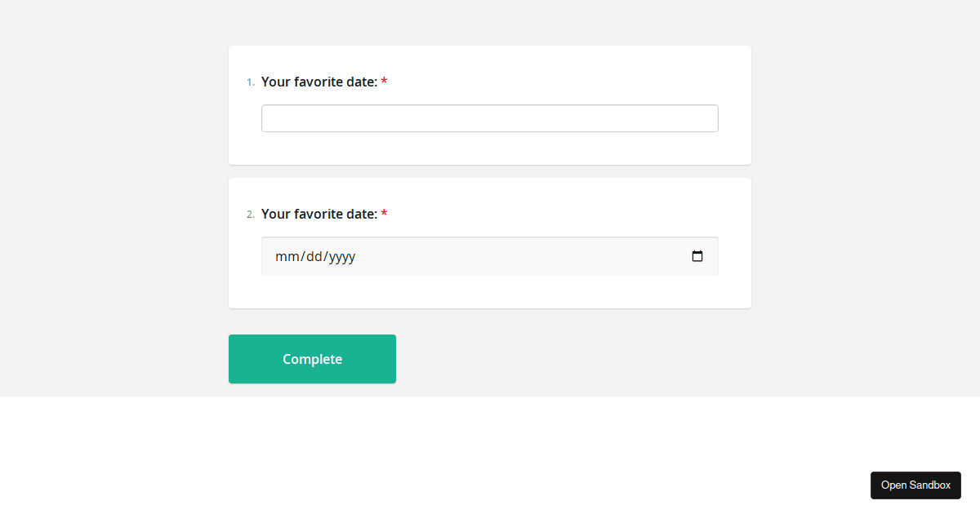Click question 2 "Your favorite date:" label

point(319,214)
